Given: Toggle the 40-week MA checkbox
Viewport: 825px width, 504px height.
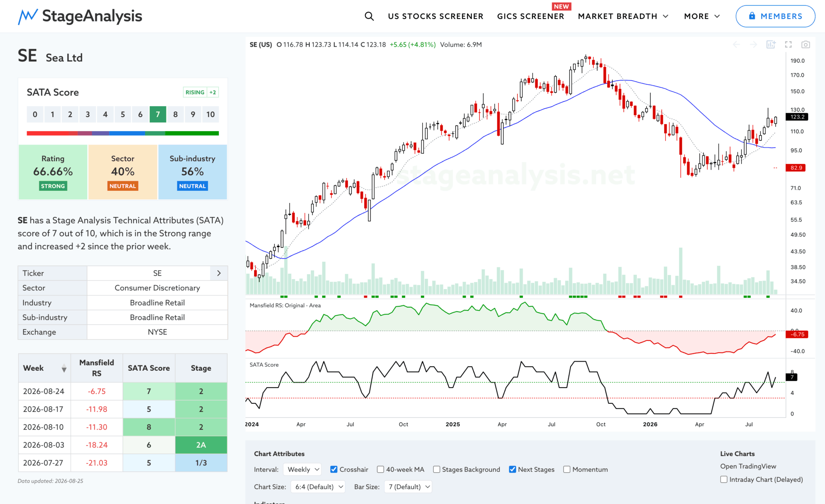Looking at the screenshot, I should 380,469.
